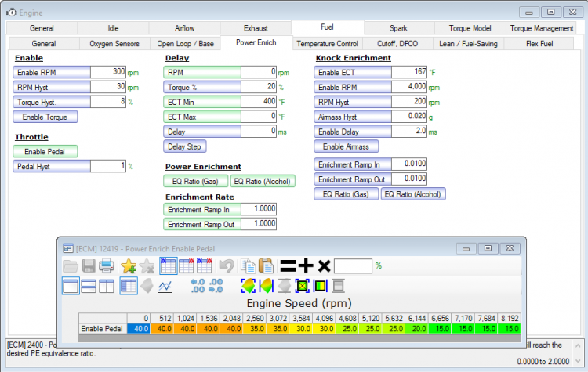
Task: Click the open folder icon in table toolbar
Action: 70,266
